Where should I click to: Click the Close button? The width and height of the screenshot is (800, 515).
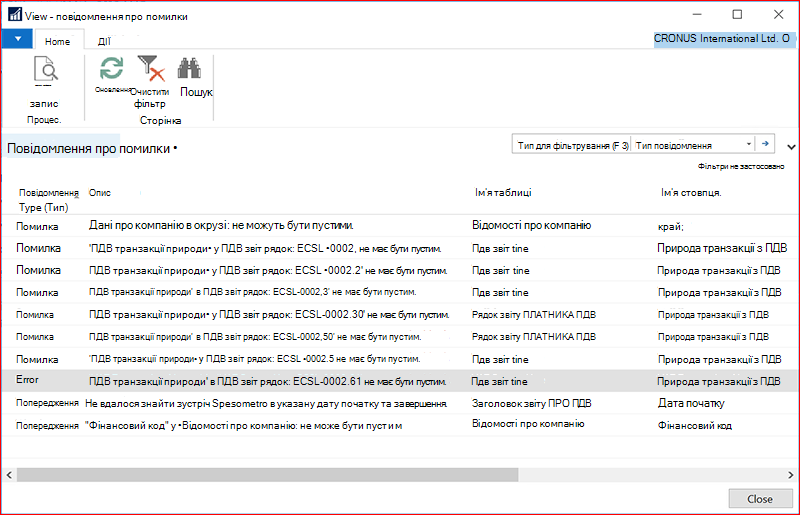tap(760, 499)
